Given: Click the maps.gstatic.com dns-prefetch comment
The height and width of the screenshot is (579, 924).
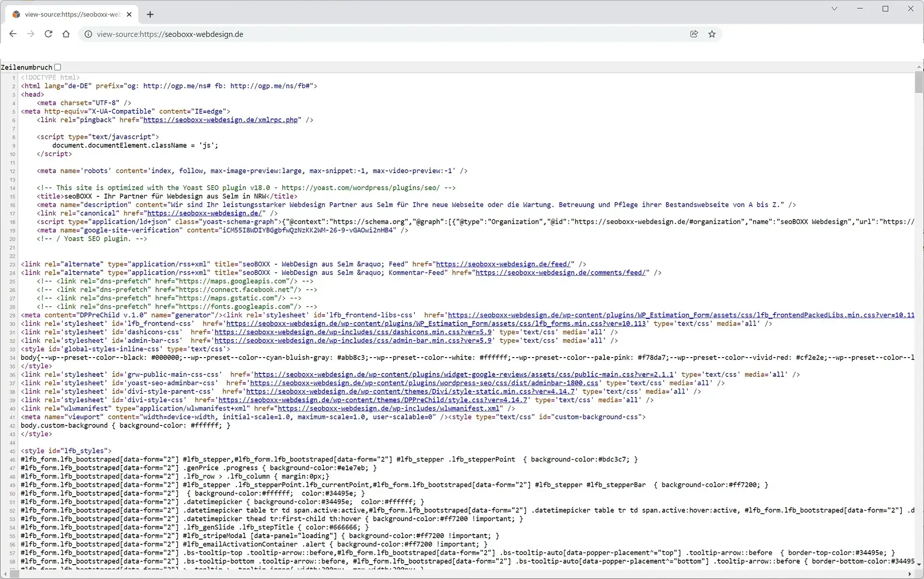Looking at the screenshot, I should pos(169,298).
